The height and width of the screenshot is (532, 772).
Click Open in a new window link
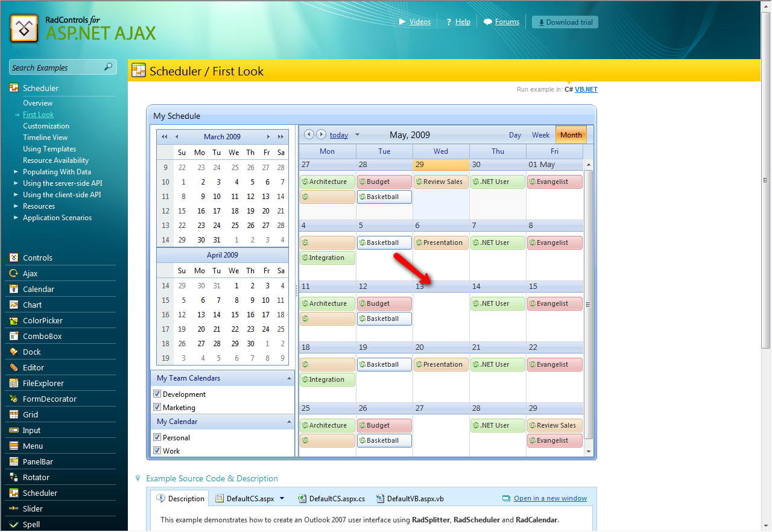pos(550,498)
